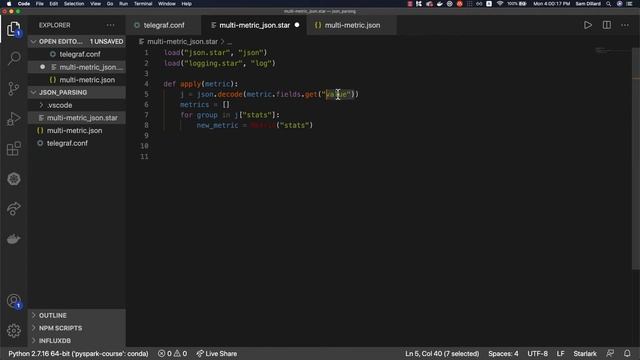Image resolution: width=640 pixels, height=360 pixels.
Task: Click multi-metric_json.star in breadcrumb
Action: pyautogui.click(x=182, y=42)
